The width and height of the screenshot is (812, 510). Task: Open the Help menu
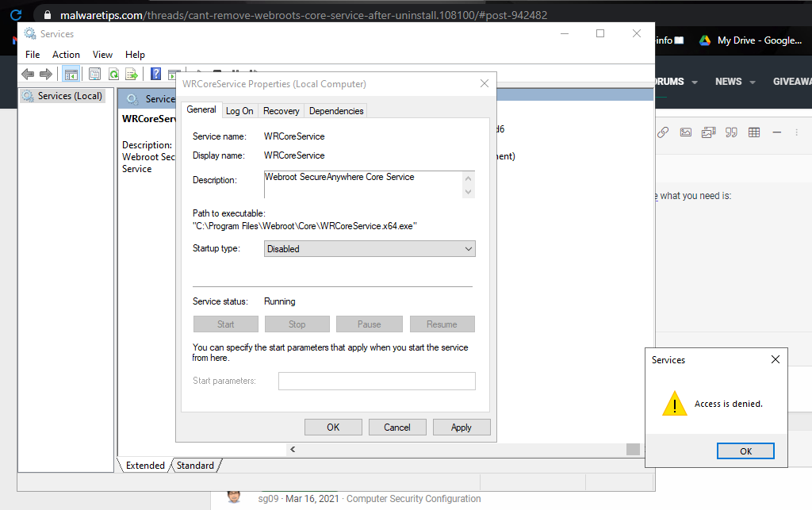coord(135,55)
